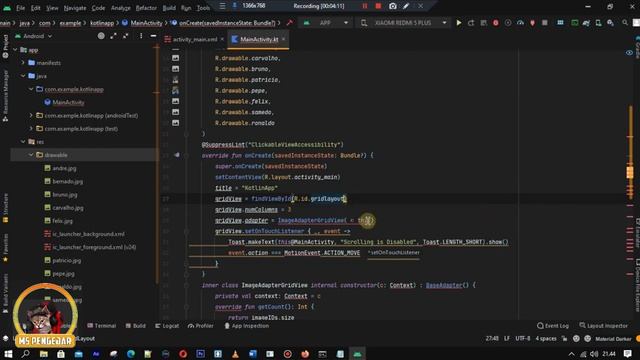Open the Refactor menu
This screenshot has width=640, height=360.
tap(146, 7)
